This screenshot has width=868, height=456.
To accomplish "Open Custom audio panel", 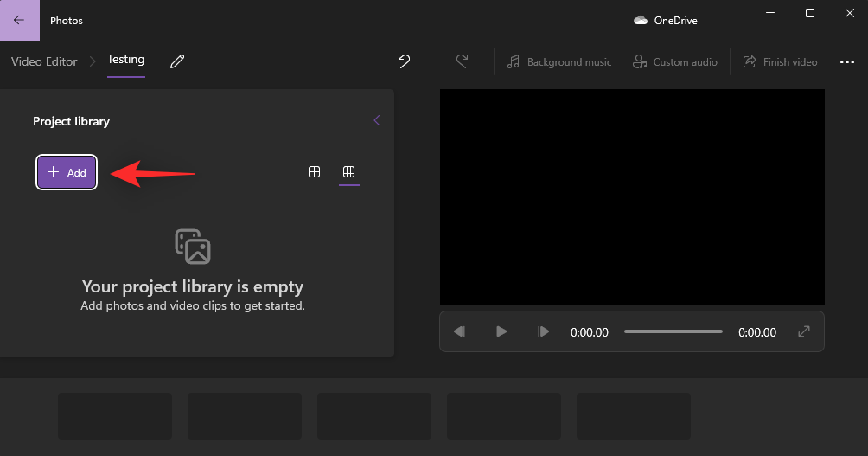I will 675,62.
